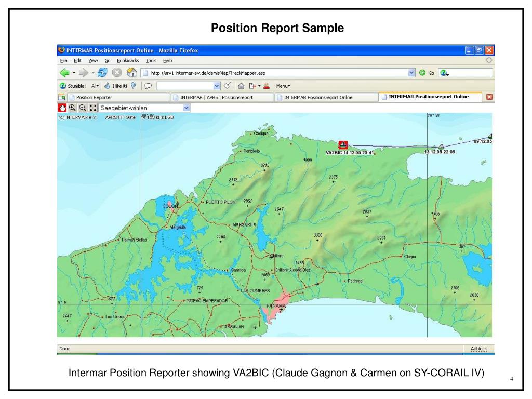
Task: Click the VA2BIC 14.12.05 20:41 label
Action: [350, 153]
